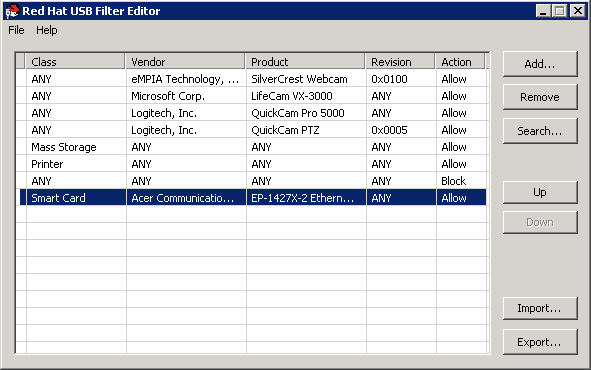
Task: Click the Add... button
Action: (540, 64)
